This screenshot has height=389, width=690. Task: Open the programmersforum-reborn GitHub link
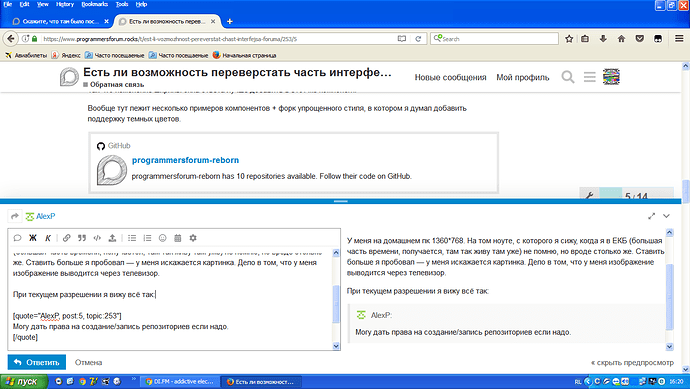185,160
